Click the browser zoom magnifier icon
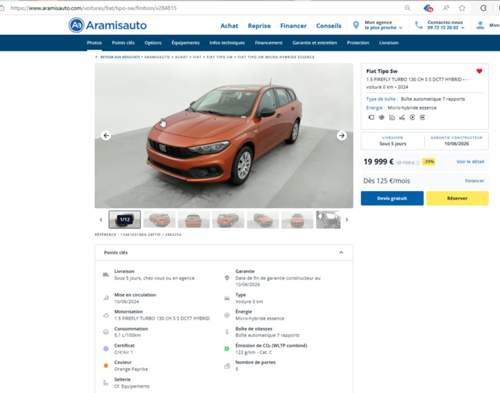Viewport: 500px width, 393px height. tap(407, 8)
